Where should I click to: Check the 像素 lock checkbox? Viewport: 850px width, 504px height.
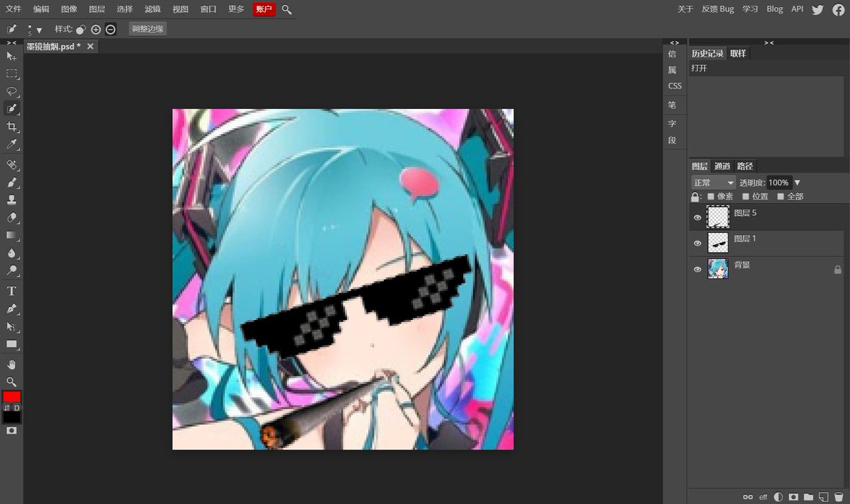pyautogui.click(x=711, y=197)
